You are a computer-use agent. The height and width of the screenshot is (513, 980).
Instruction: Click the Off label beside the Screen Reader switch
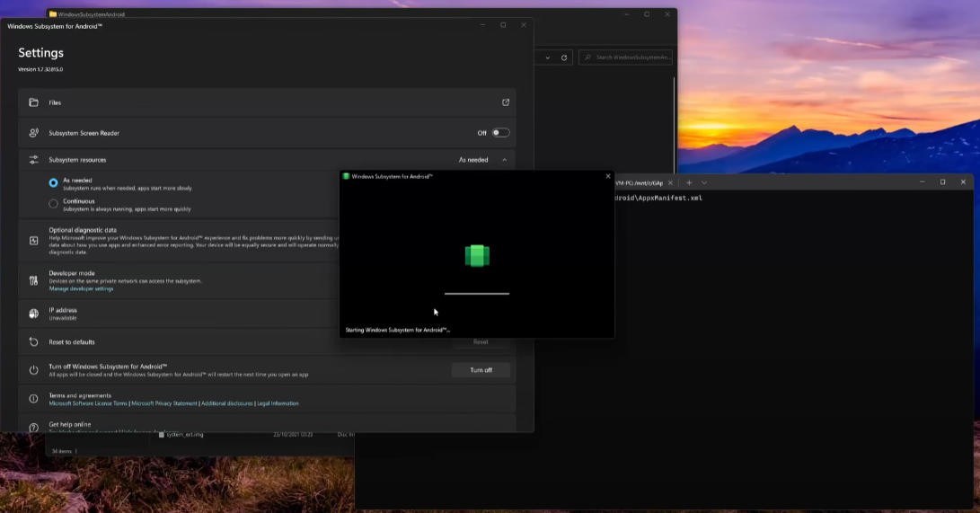[x=481, y=133]
